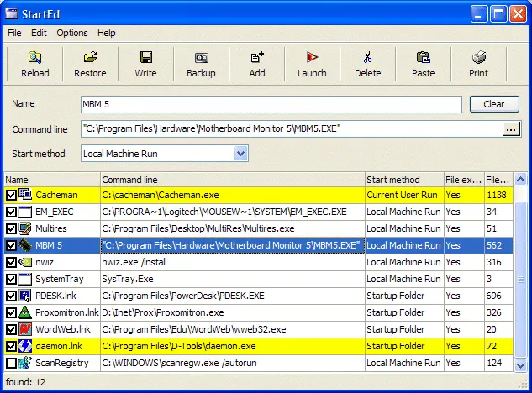Uncheck the Cacheman entry checkbox

[x=10, y=195]
